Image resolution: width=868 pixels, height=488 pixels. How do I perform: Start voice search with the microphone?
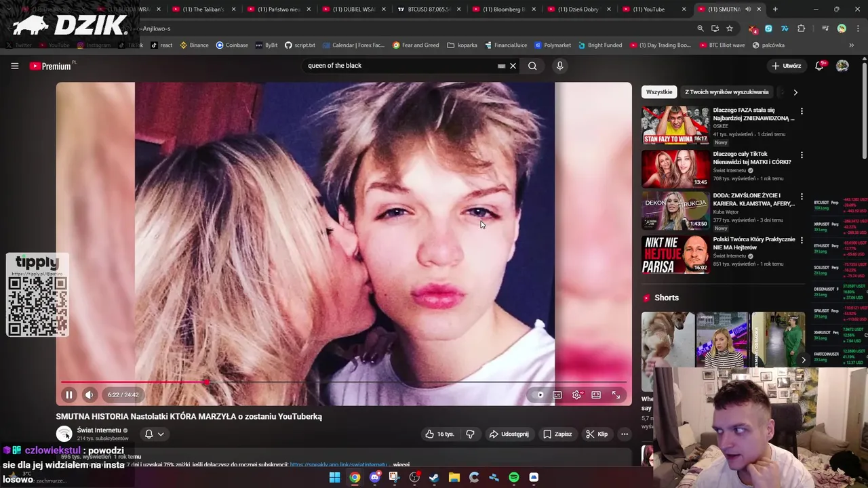pyautogui.click(x=559, y=66)
